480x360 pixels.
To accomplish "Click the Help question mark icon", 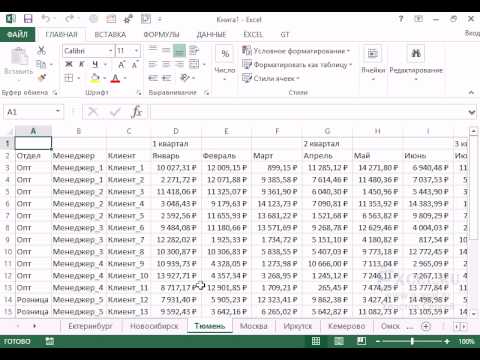I will [401, 19].
